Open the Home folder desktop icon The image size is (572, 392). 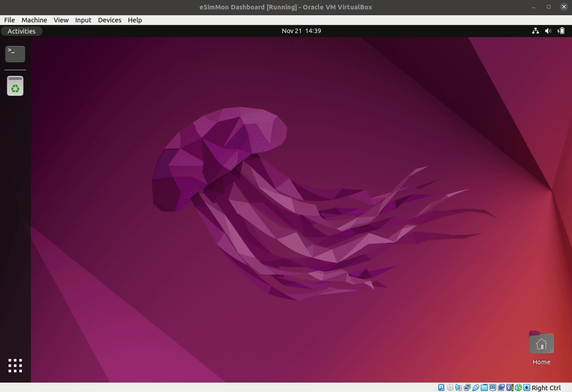[541, 348]
